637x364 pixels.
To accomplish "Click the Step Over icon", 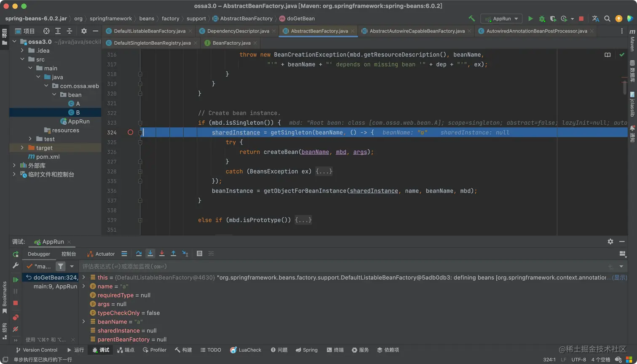I will click(139, 254).
